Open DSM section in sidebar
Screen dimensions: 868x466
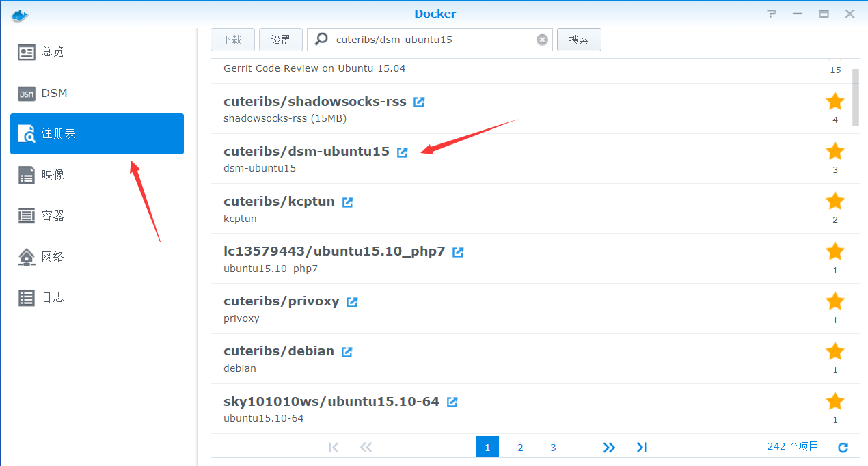click(x=97, y=93)
